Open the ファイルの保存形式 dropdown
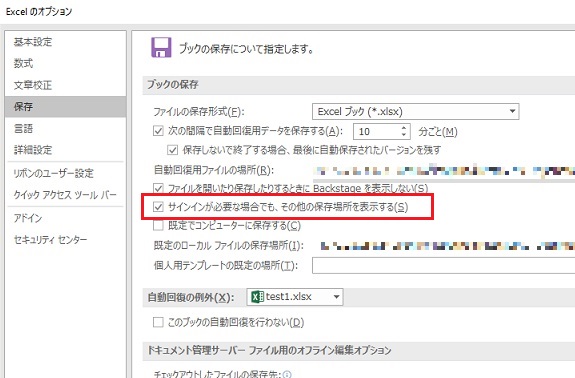Image resolution: width=575 pixels, height=378 pixels. tap(415, 111)
